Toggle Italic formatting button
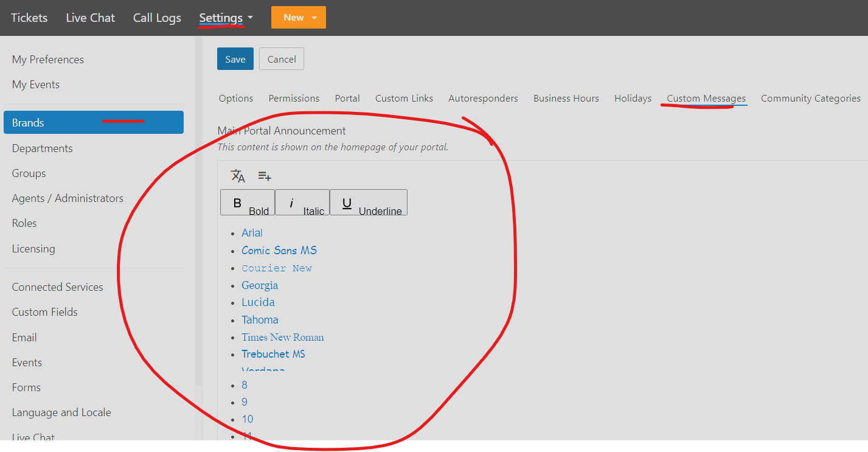 (302, 203)
